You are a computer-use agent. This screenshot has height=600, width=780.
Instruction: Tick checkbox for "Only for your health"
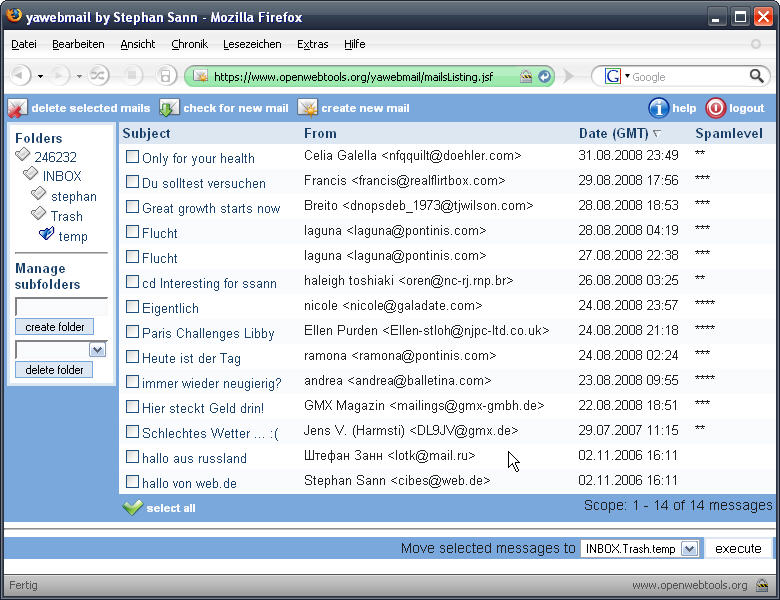click(132, 157)
